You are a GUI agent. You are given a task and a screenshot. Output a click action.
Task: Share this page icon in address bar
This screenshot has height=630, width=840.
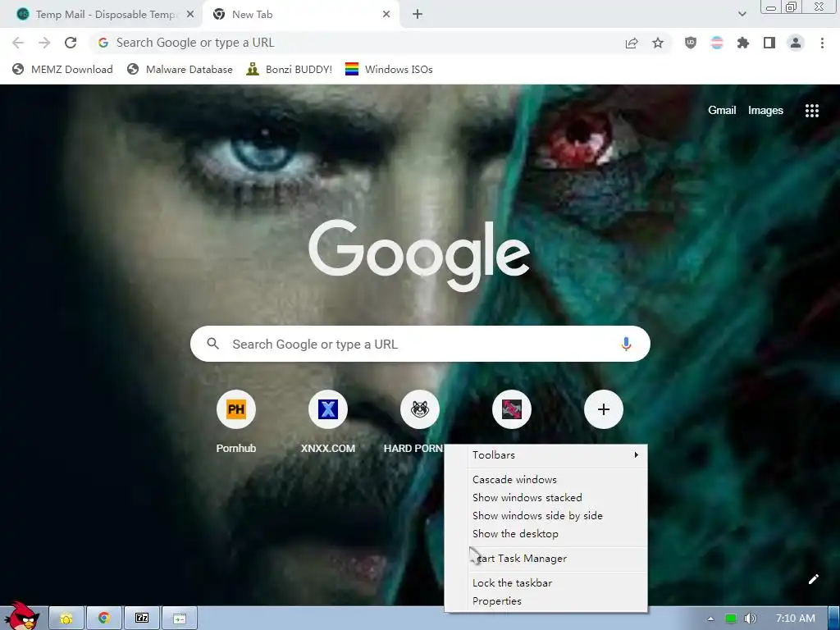(x=632, y=43)
